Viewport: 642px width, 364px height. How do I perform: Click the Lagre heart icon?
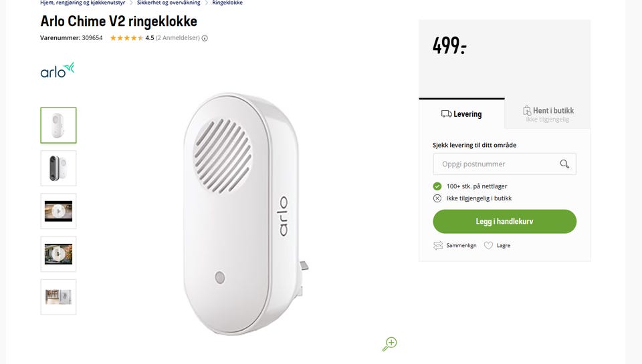click(x=488, y=245)
